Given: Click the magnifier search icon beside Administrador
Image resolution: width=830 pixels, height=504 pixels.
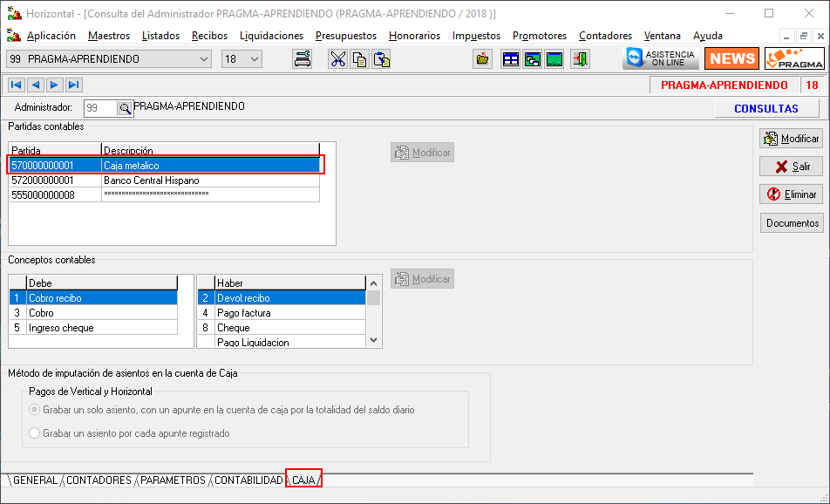Looking at the screenshot, I should pyautogui.click(x=125, y=108).
